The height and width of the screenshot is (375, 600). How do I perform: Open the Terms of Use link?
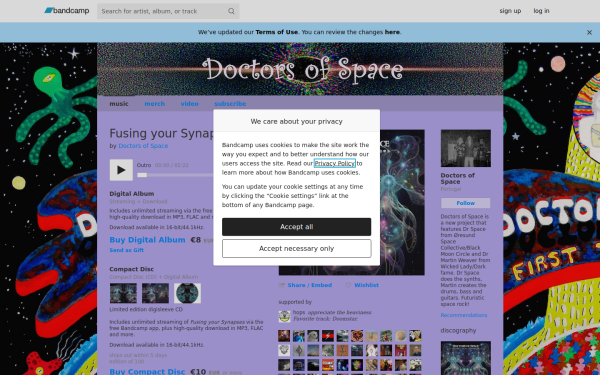click(277, 32)
